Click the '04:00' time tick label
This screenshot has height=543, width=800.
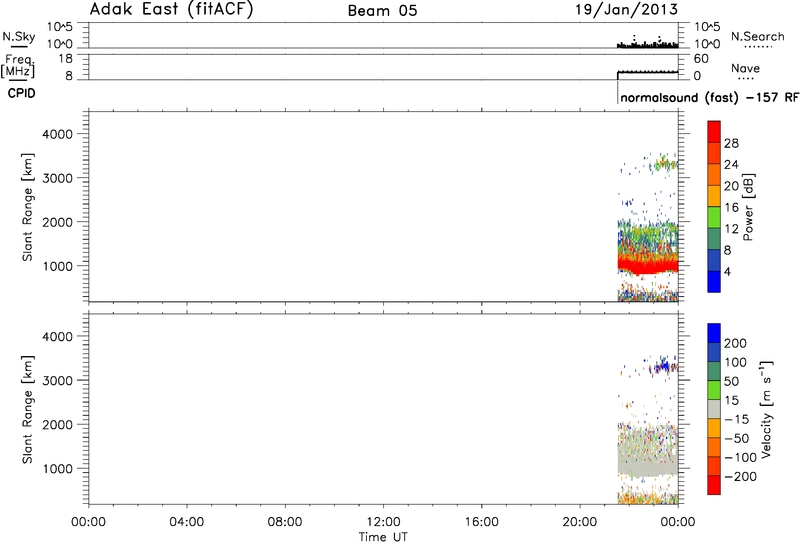187,522
